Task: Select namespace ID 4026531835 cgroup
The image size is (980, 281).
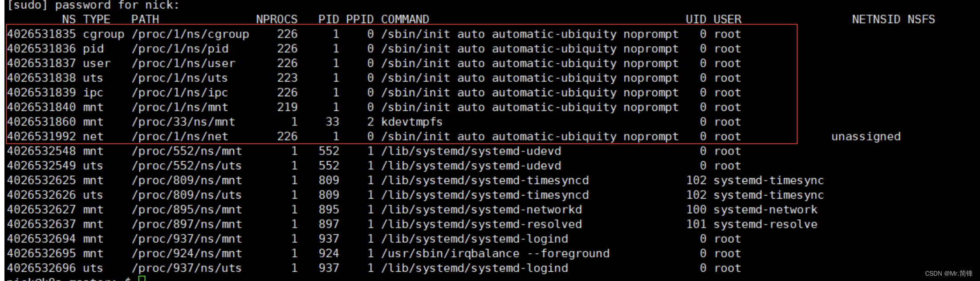Action: pos(65,34)
